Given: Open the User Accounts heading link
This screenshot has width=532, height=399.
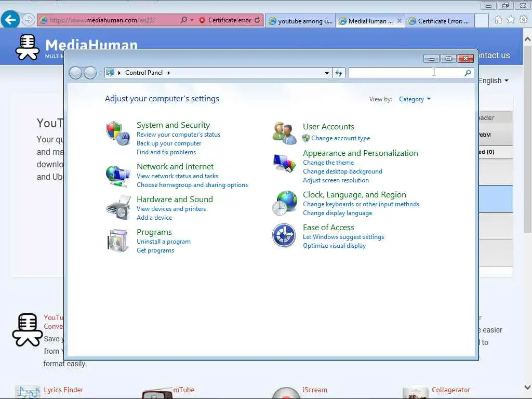Looking at the screenshot, I should click(328, 127).
